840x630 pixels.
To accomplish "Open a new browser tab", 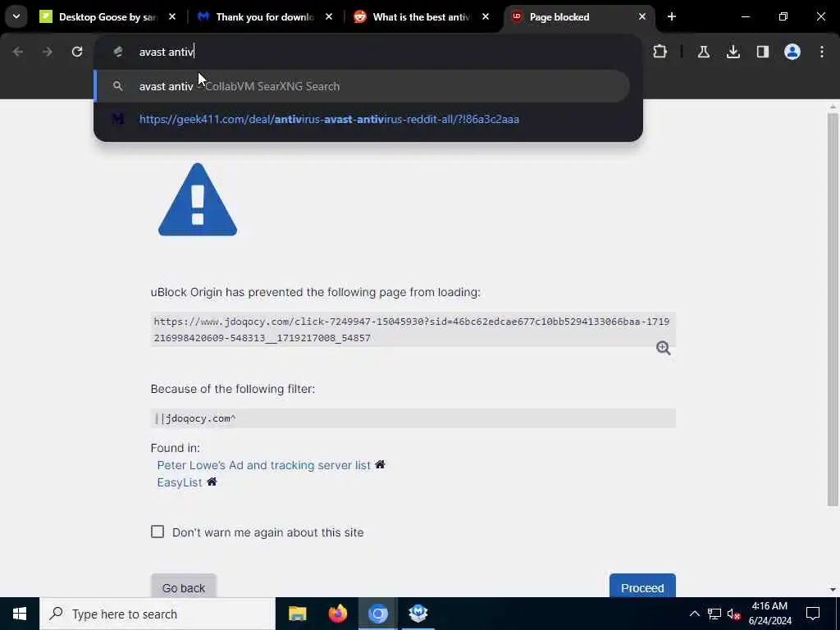I will click(672, 16).
